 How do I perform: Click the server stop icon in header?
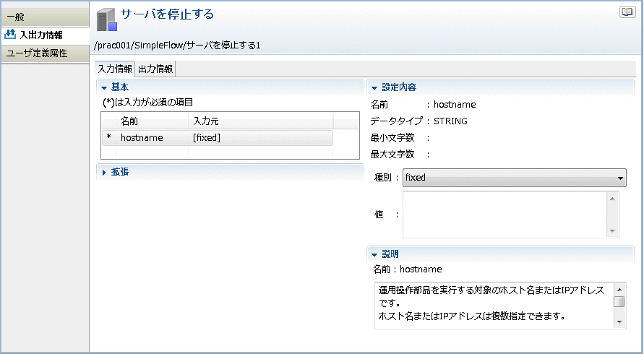(x=107, y=20)
